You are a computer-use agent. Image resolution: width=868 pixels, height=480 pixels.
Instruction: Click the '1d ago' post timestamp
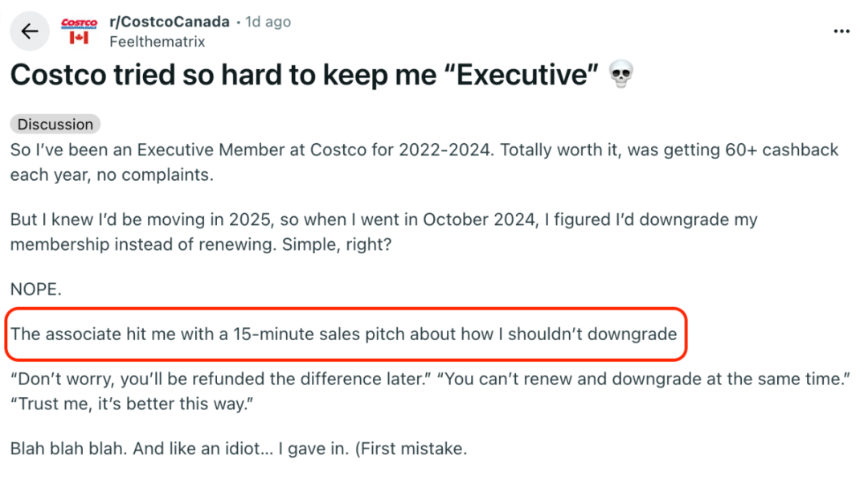[x=268, y=22]
